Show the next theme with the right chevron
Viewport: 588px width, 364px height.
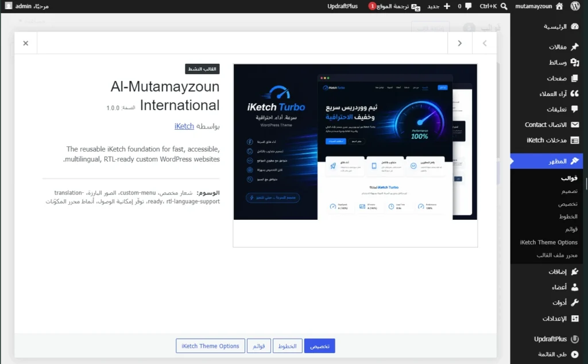pyautogui.click(x=460, y=43)
